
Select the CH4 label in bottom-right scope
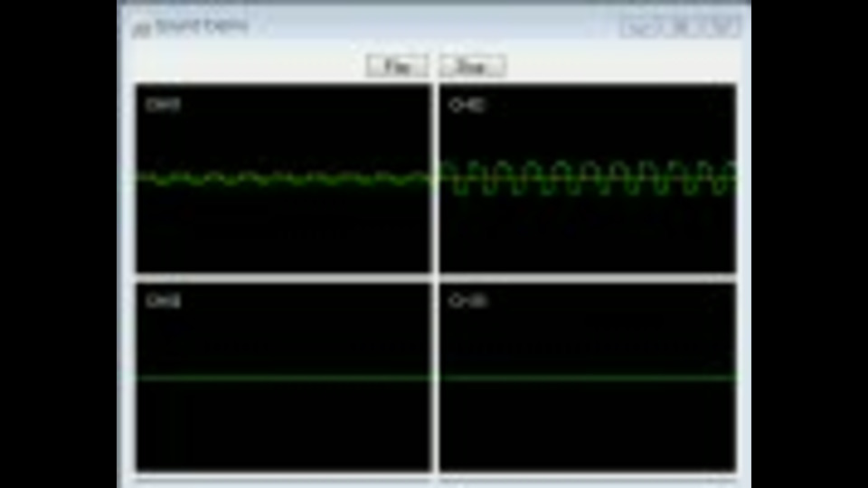(467, 300)
